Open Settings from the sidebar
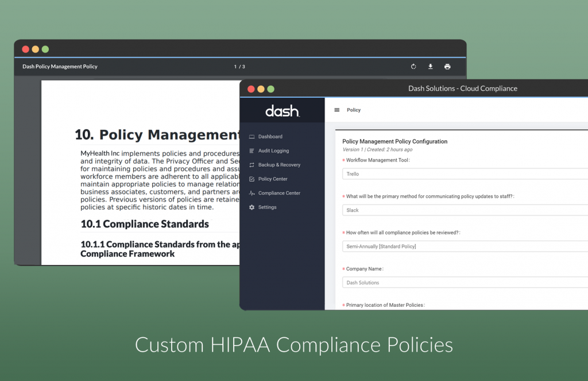Viewport: 588px width, 381px height. (x=267, y=207)
